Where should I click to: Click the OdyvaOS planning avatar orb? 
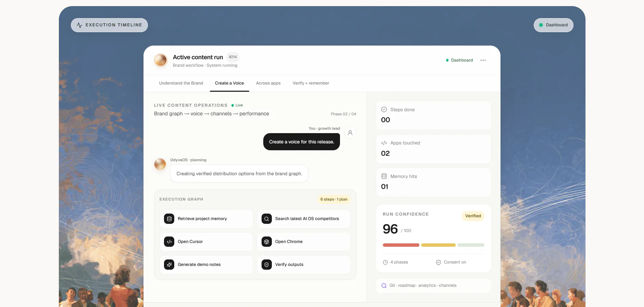coord(160,164)
